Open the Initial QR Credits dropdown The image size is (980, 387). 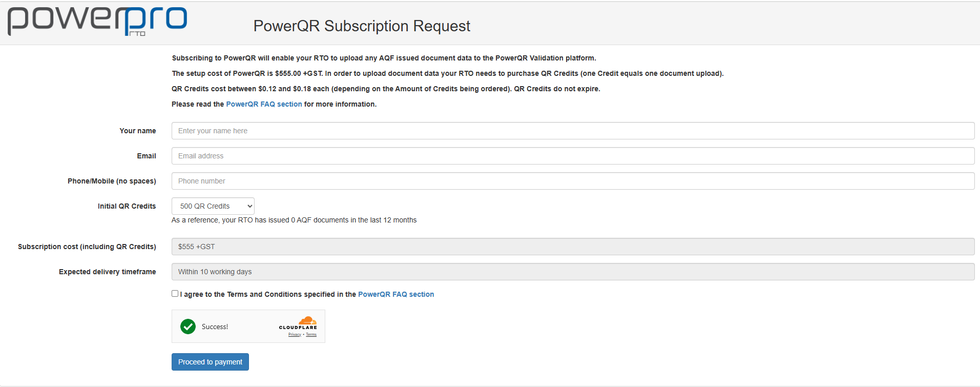pyautogui.click(x=213, y=206)
